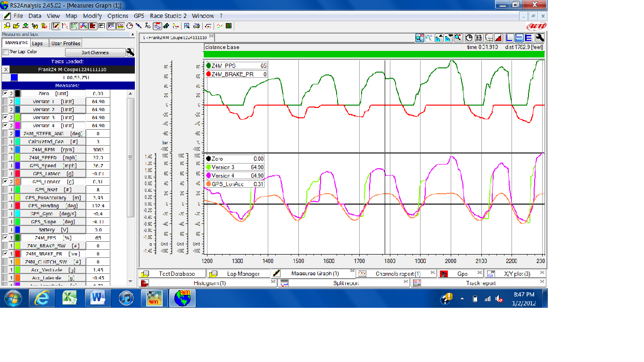Screen dimensions: 644x362
Task: Open the Measures Graph toolbar icon with pencil
Action: [x=56, y=26]
